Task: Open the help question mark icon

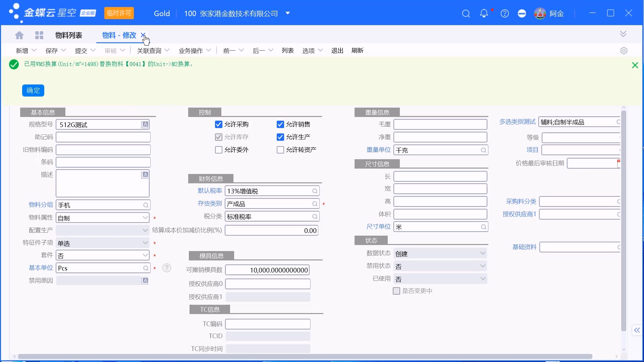Action: (505, 14)
